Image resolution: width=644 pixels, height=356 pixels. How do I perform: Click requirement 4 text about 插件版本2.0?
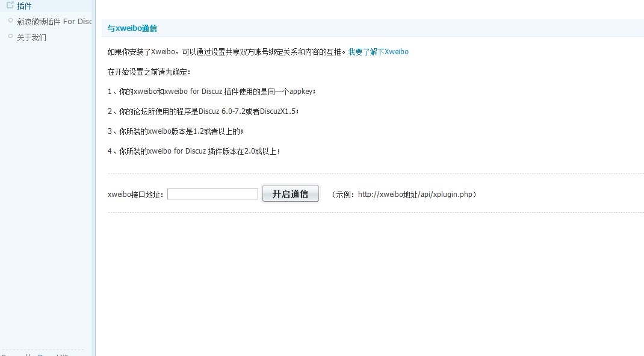(194, 151)
